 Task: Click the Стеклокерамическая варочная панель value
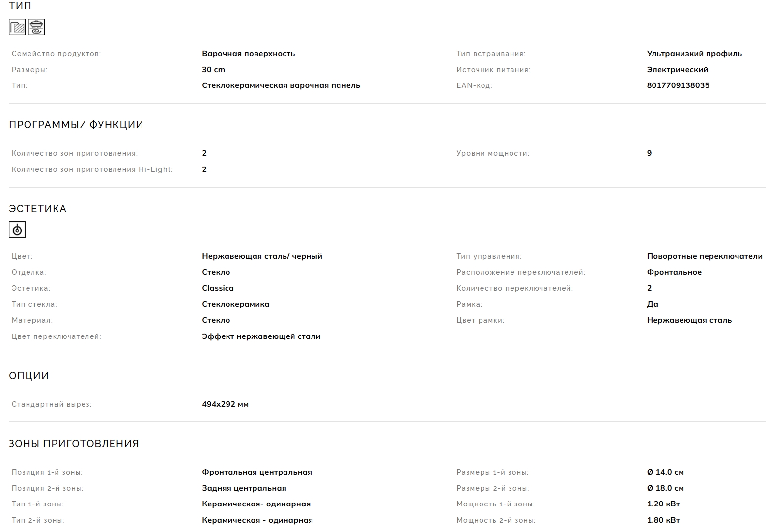[x=281, y=85]
